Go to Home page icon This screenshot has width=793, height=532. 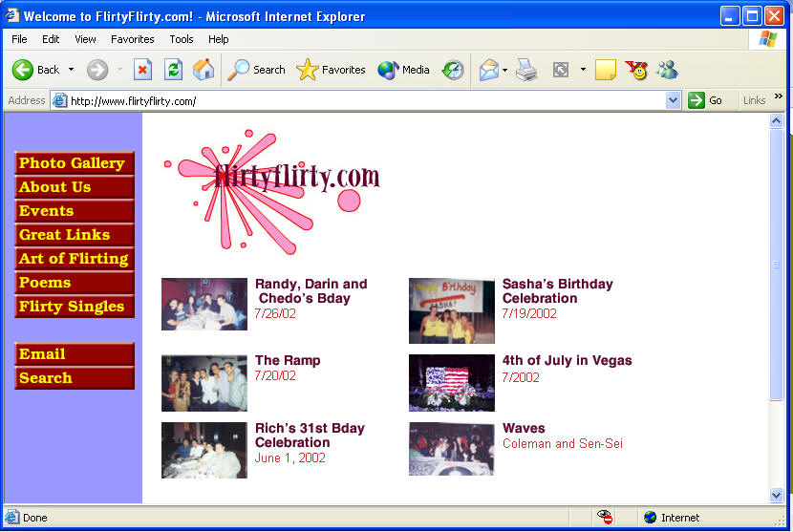coord(204,70)
